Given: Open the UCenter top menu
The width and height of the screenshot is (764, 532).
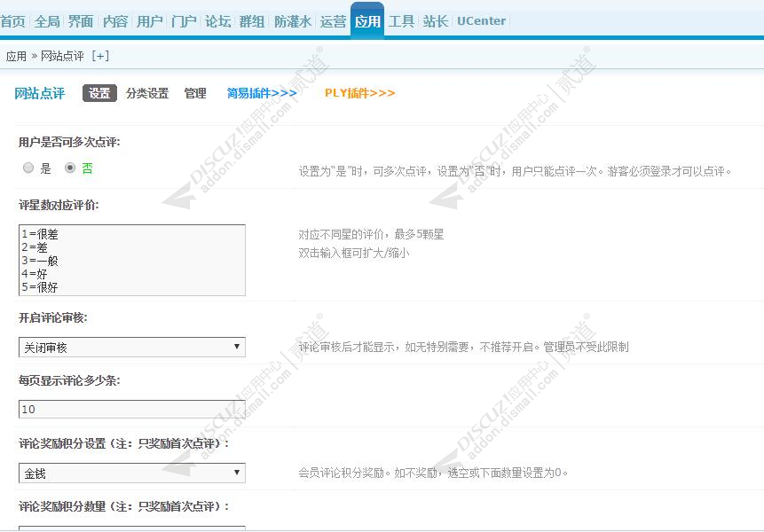Looking at the screenshot, I should click(x=482, y=21).
